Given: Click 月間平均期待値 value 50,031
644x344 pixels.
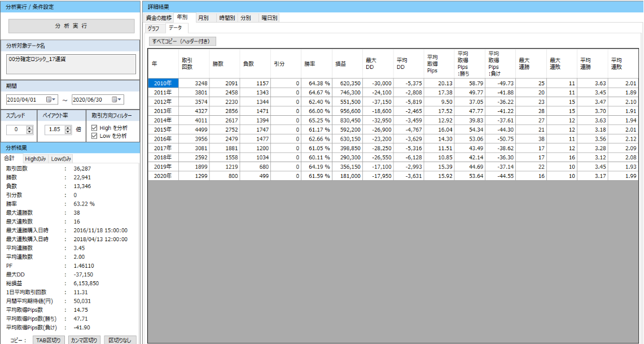Looking at the screenshot, I should (82, 301).
